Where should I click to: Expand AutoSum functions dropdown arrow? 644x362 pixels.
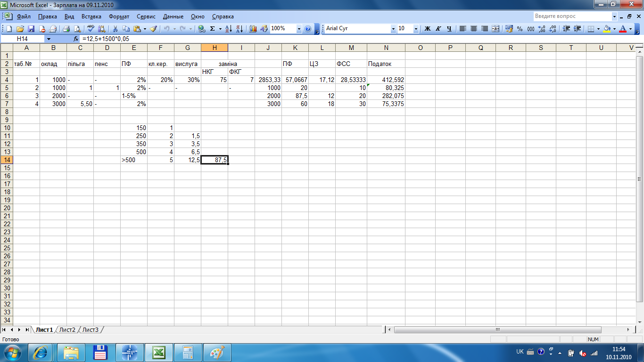pos(220,29)
